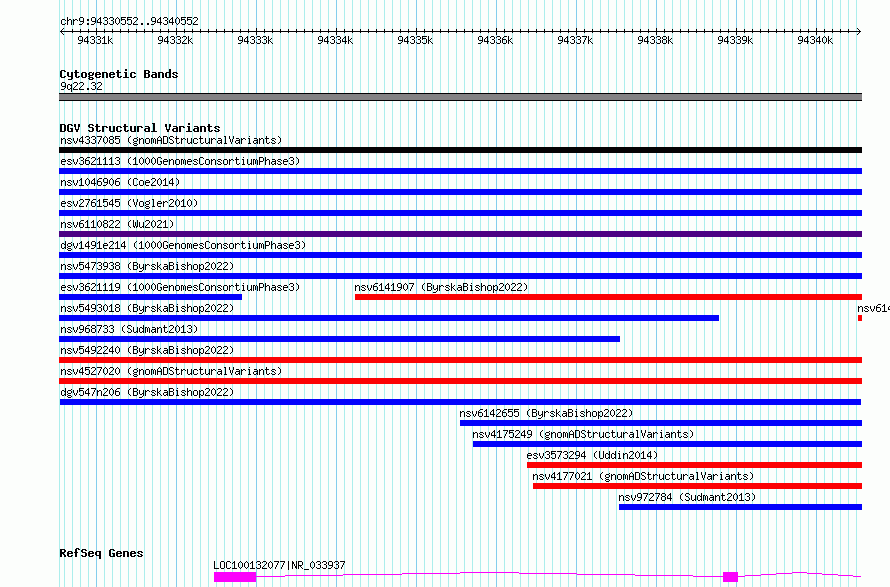Click the nsv5473938 (ByrskaBishop2022) label

[147, 266]
